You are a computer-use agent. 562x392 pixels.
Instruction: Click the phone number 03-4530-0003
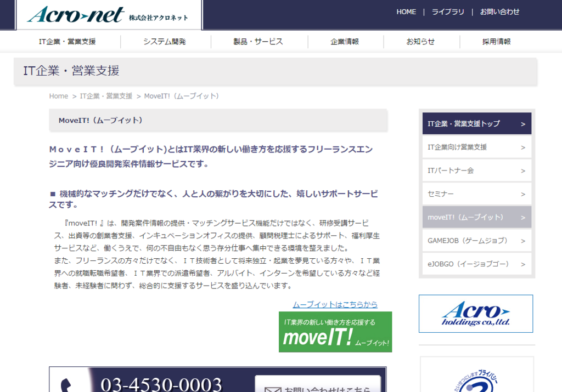tap(161, 384)
